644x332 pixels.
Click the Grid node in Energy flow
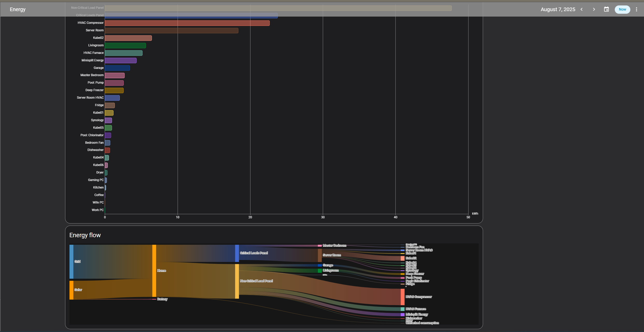(x=71, y=262)
